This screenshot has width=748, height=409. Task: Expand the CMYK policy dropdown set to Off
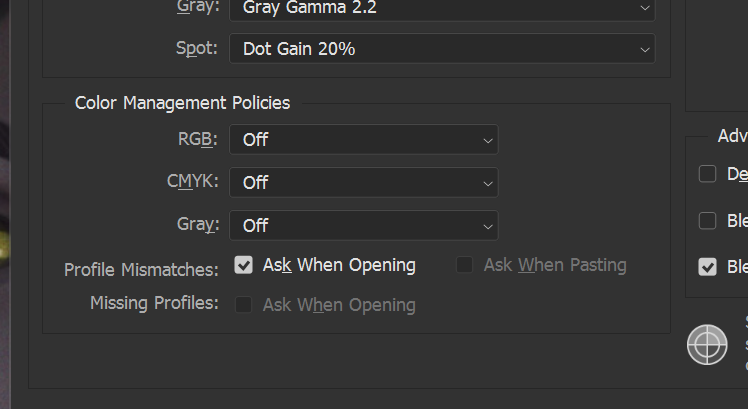(364, 182)
